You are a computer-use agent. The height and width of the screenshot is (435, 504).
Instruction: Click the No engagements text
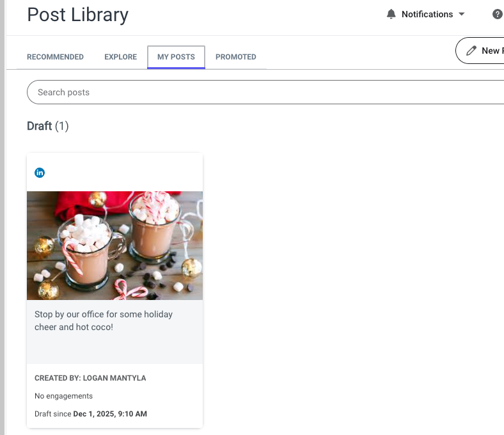tap(64, 396)
